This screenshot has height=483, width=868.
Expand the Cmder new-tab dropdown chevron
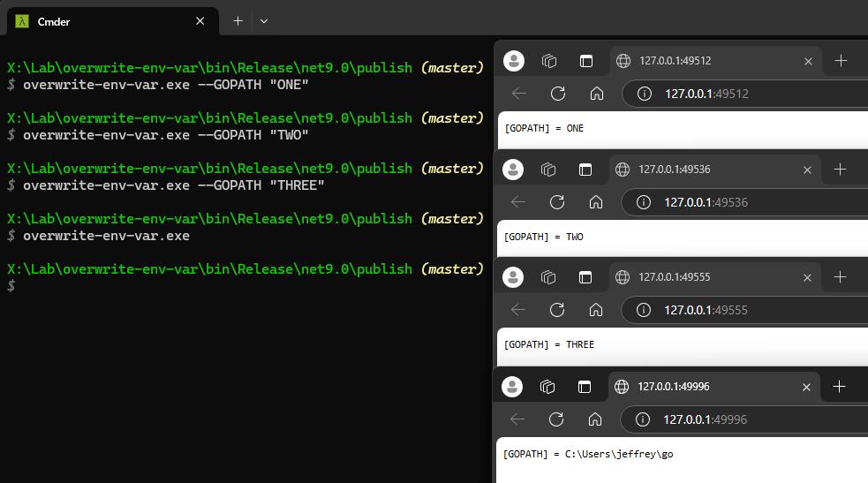click(x=263, y=20)
